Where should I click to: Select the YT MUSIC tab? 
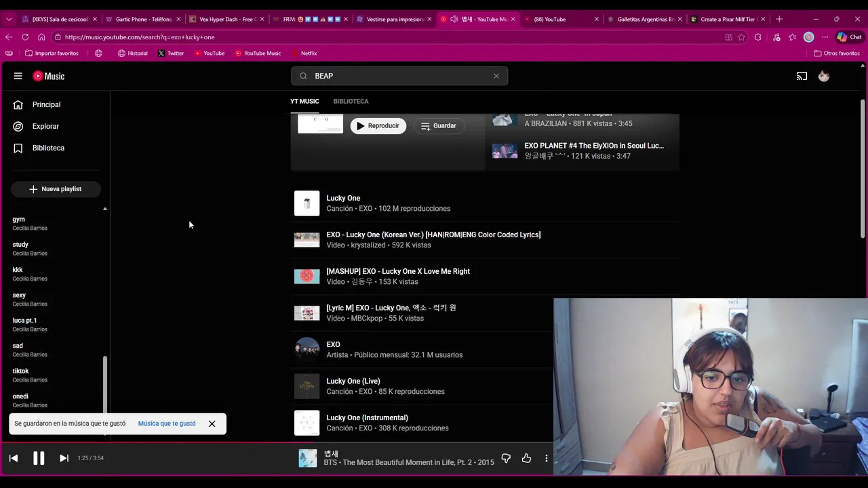[x=304, y=101]
